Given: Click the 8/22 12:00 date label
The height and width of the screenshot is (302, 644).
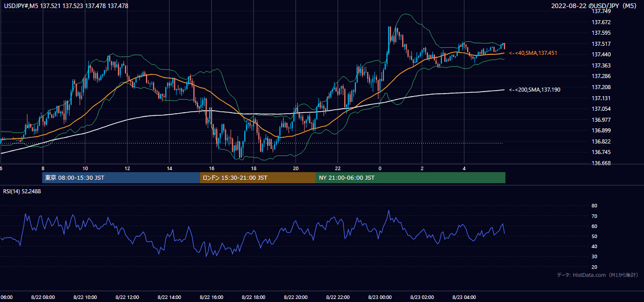Looking at the screenshot, I should [x=127, y=297].
